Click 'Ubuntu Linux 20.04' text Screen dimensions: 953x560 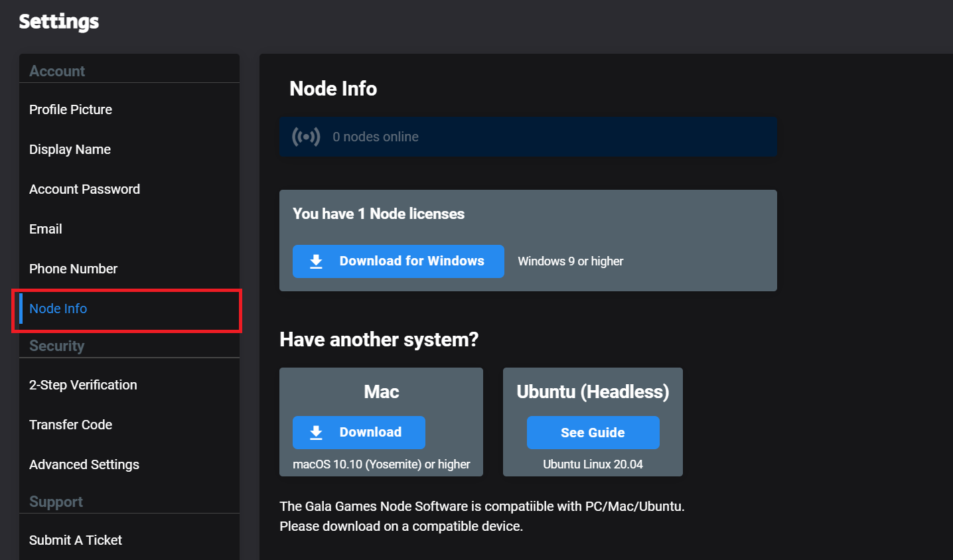[x=593, y=464]
